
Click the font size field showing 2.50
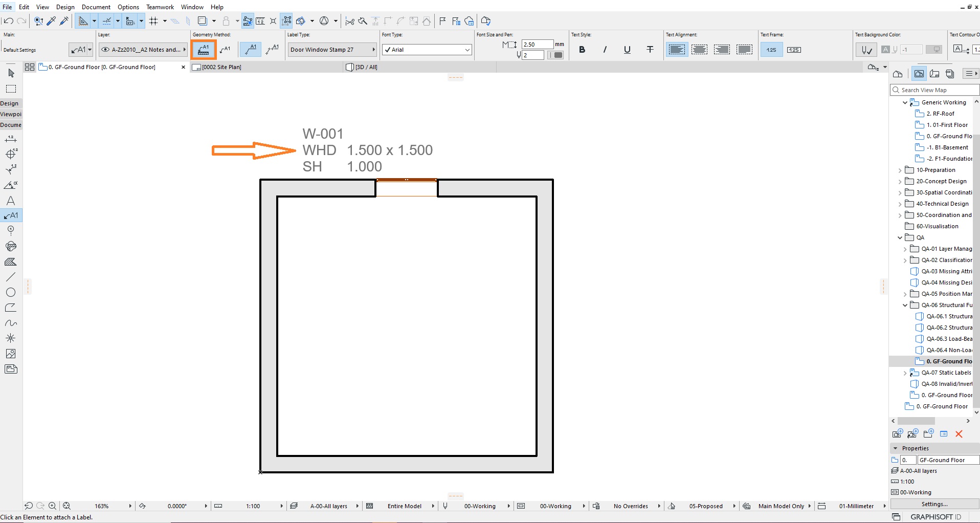pyautogui.click(x=537, y=45)
